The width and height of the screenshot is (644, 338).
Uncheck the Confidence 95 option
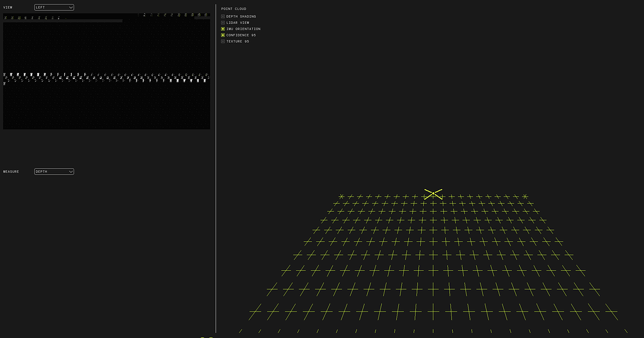pos(223,35)
